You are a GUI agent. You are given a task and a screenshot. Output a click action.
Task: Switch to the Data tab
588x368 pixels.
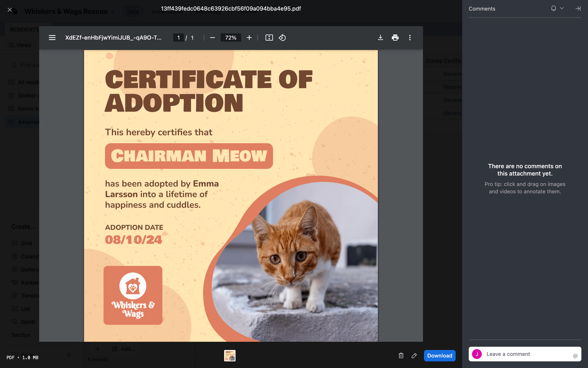click(x=133, y=11)
